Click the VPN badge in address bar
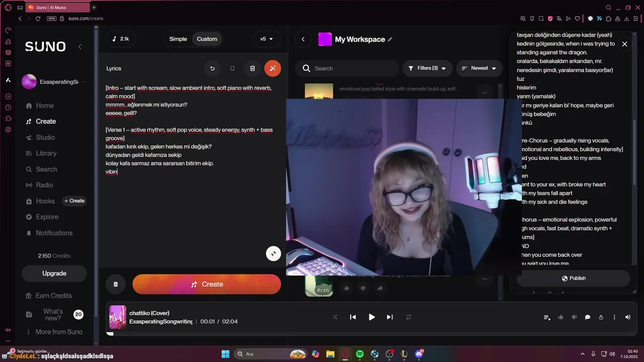This screenshot has width=644, height=362. click(51, 19)
